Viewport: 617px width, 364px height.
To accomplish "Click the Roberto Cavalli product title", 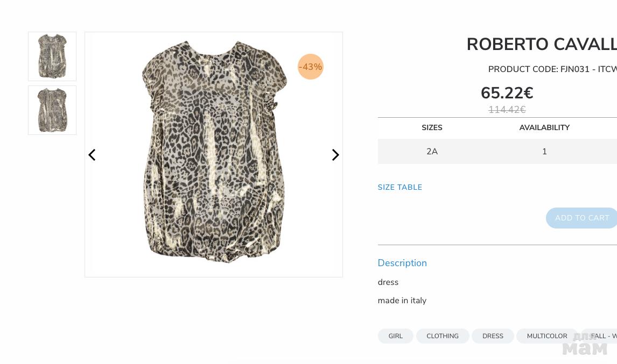I will click(x=541, y=45).
